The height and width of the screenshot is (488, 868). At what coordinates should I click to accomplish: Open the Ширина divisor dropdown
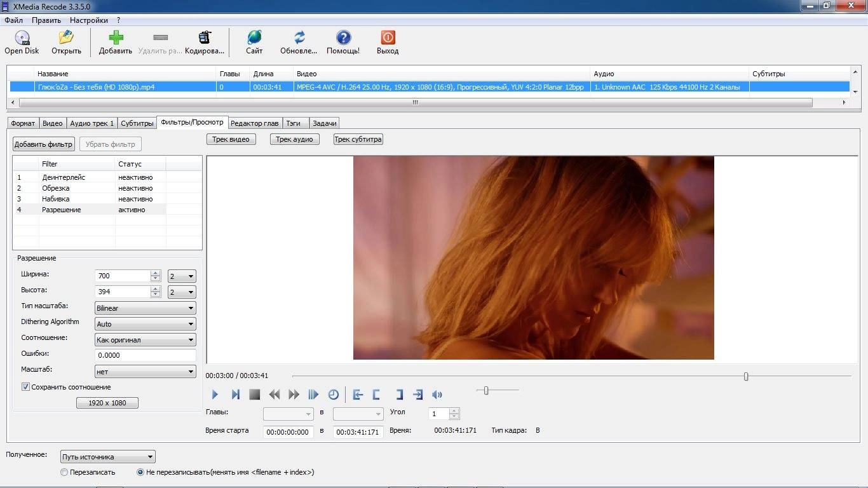click(182, 276)
